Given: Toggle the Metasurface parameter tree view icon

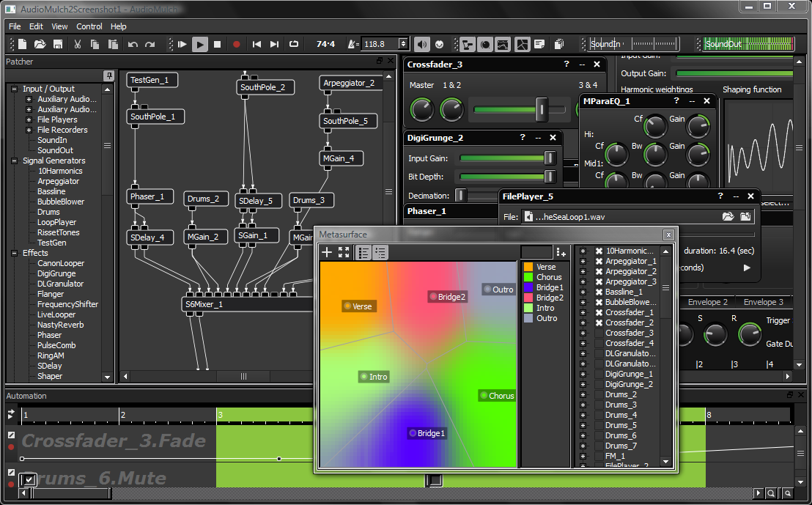Looking at the screenshot, I should (380, 253).
